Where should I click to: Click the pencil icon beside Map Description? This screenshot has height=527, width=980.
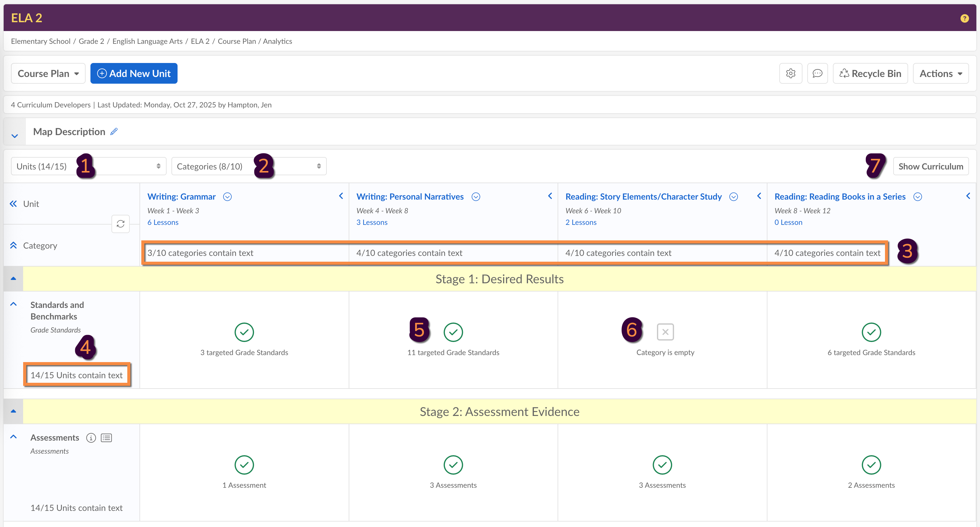(114, 131)
